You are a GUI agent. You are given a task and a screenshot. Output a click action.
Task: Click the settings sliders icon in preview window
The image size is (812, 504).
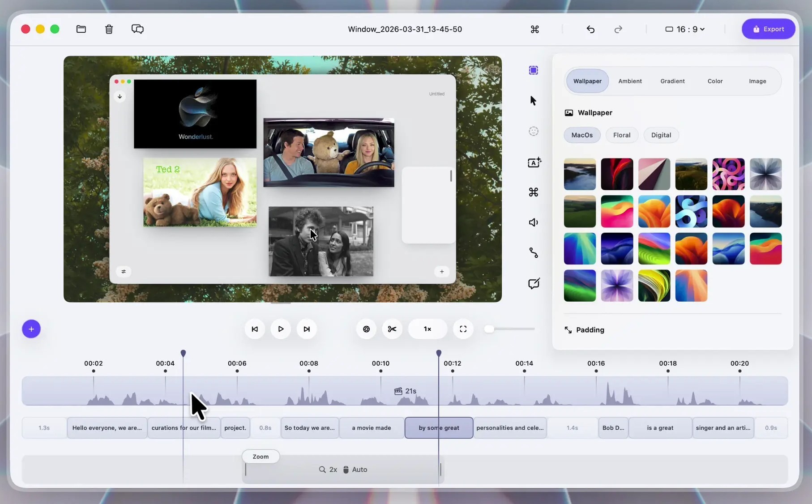(x=124, y=271)
